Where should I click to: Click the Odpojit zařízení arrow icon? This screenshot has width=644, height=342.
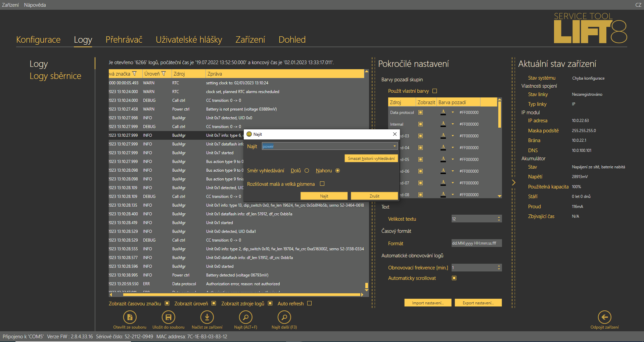[x=604, y=317]
